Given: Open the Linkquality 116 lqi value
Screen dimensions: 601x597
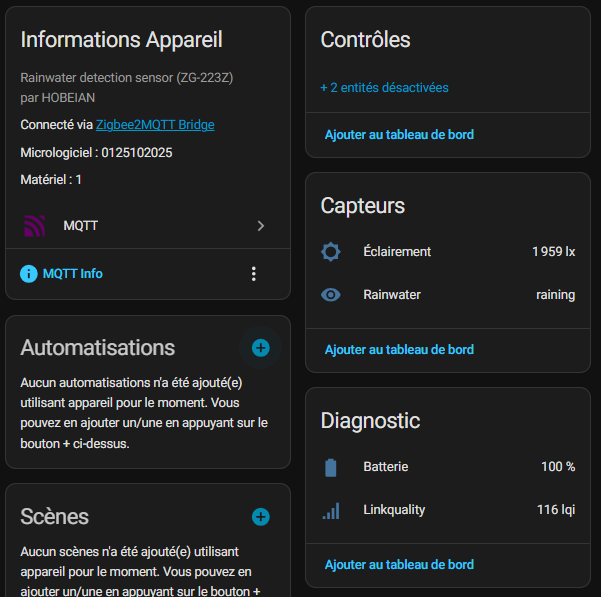Looking at the screenshot, I should click(x=555, y=510).
